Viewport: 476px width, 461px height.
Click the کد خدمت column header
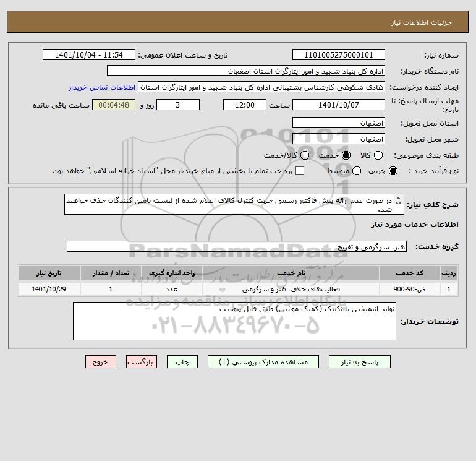[409, 273]
